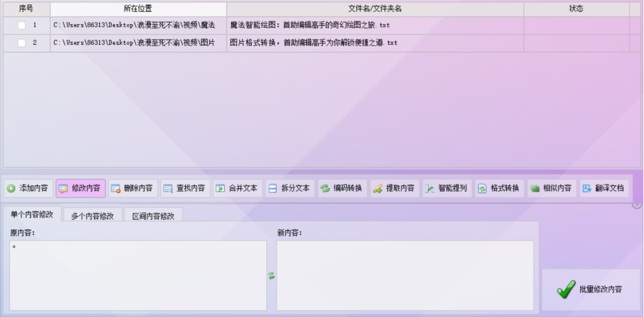
Task: Focus the 原内容 text box
Action: [x=138, y=275]
